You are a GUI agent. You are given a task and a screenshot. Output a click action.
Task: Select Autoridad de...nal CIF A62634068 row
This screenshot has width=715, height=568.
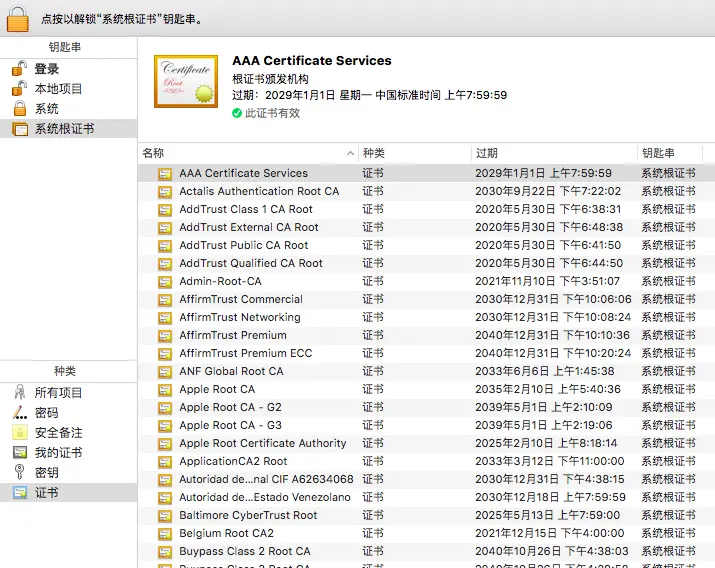coord(426,479)
